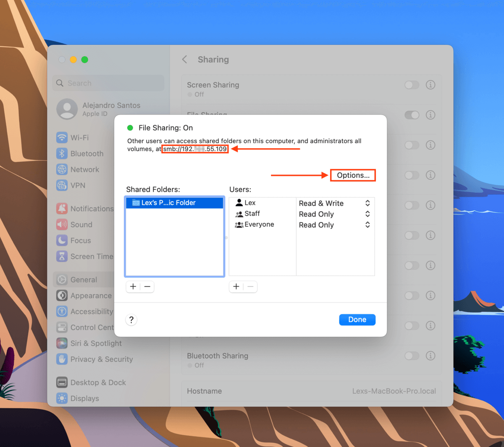The width and height of the screenshot is (504, 447).
Task: Click the Accessibility icon in sidebar
Action: [62, 311]
